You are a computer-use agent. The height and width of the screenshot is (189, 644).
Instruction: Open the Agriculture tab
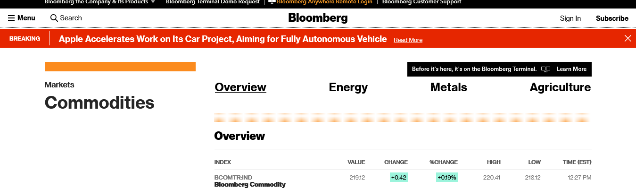tap(560, 87)
